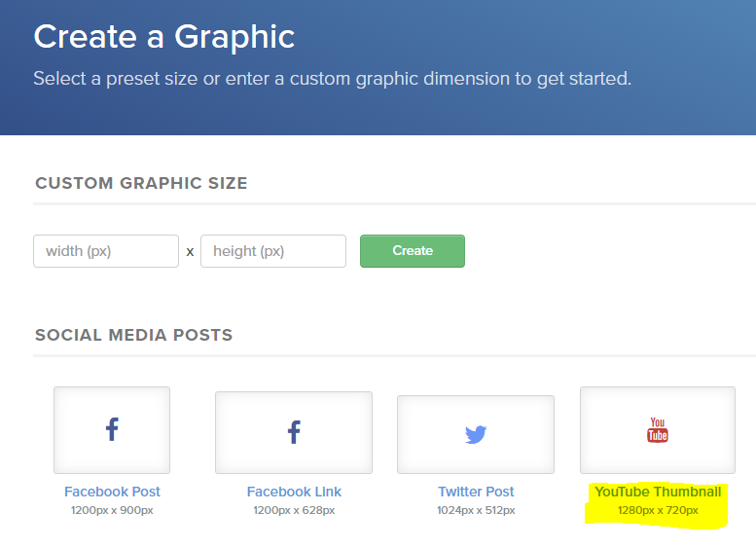Click the x separator between dimension fields
This screenshot has width=756, height=548.
(190, 252)
